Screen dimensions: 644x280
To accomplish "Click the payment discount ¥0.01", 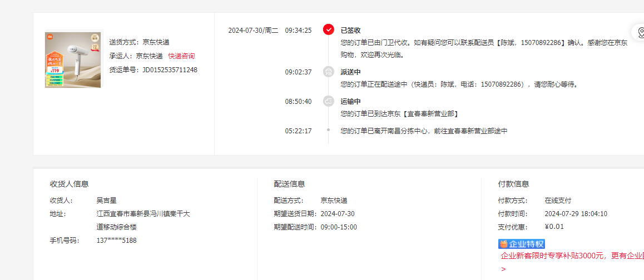I will tap(554, 227).
